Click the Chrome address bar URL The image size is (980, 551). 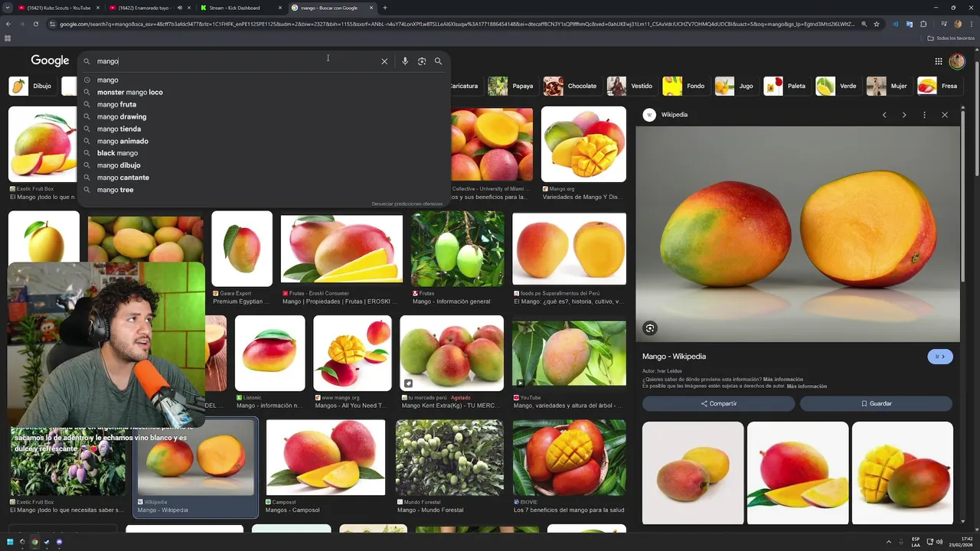(x=456, y=24)
